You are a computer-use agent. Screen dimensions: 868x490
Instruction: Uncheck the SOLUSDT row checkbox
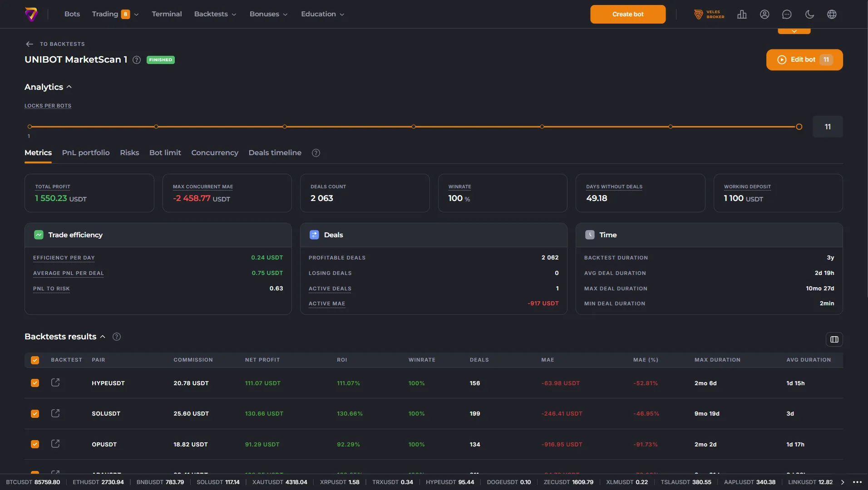[x=35, y=413]
